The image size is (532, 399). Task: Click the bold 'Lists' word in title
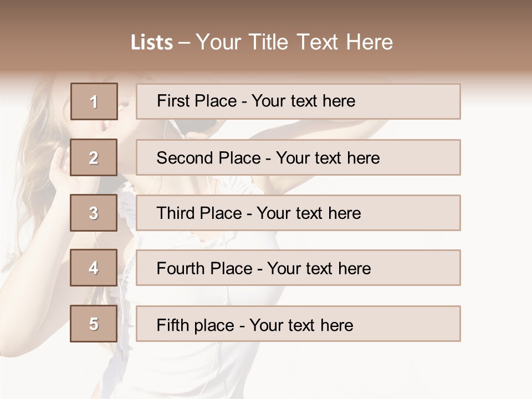coord(152,42)
